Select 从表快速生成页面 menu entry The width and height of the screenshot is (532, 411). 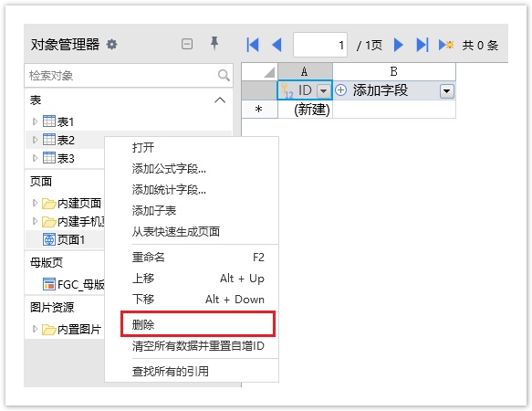(x=176, y=232)
